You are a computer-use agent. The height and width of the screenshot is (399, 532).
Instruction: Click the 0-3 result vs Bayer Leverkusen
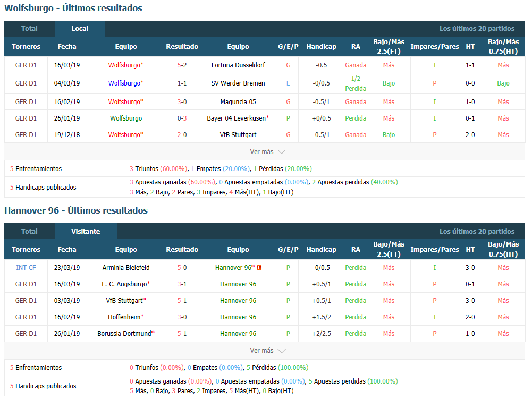pos(182,118)
